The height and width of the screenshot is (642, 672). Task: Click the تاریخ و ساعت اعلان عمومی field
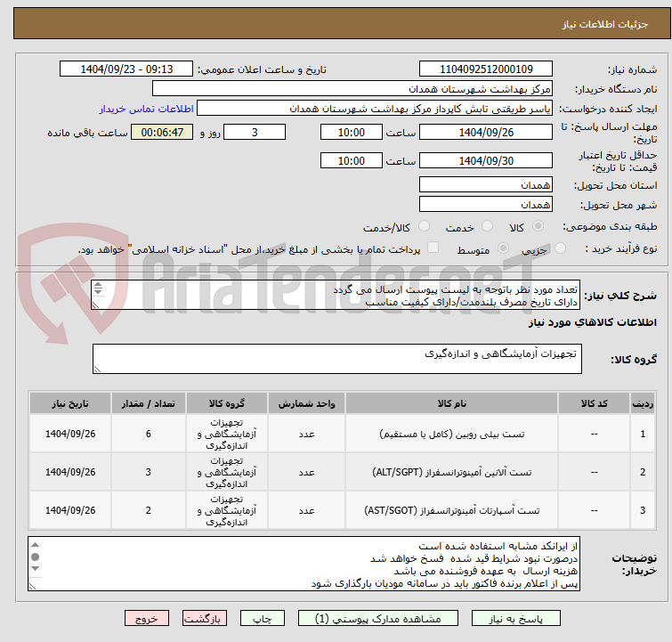pos(126,69)
